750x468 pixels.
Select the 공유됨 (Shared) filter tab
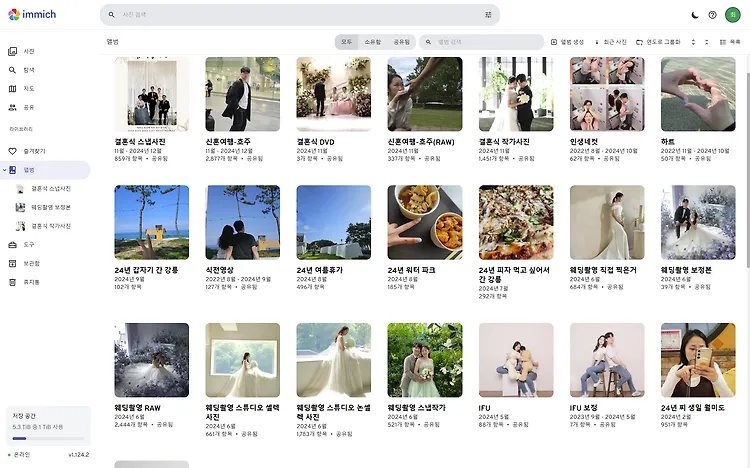coord(401,42)
